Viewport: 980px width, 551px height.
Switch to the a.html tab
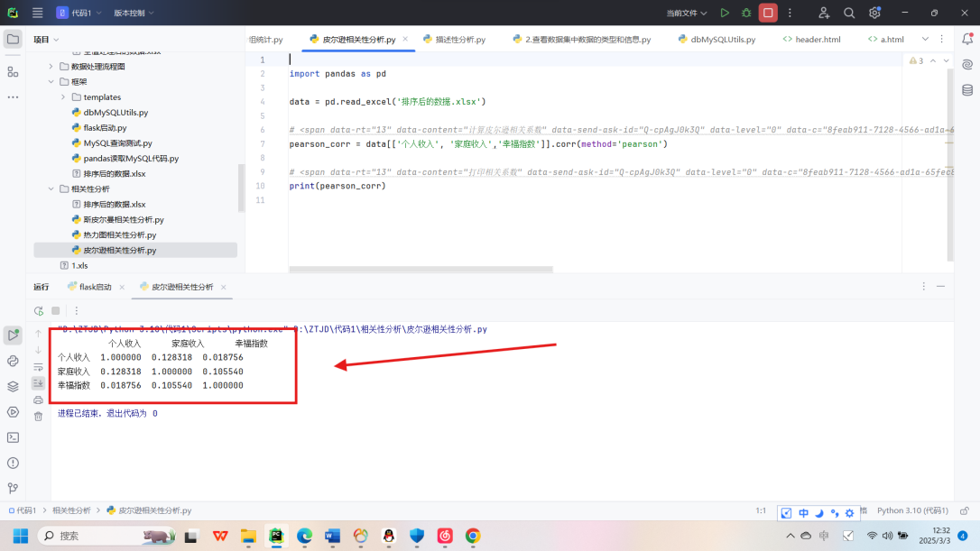886,39
